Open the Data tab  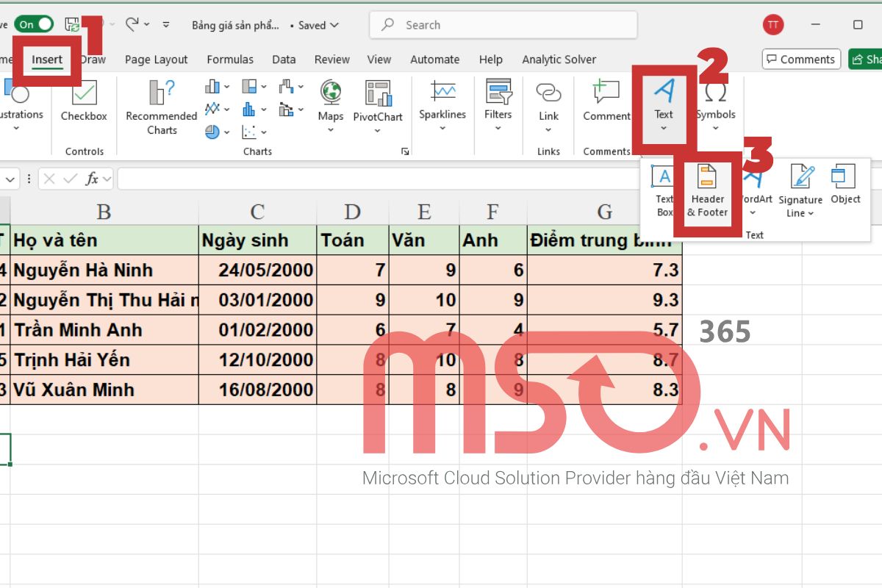point(284,60)
